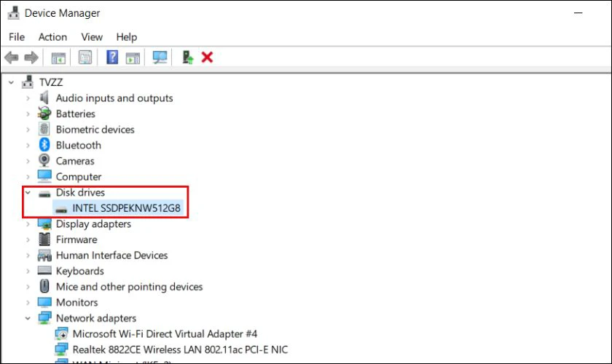Toggle the show/hide console tree icon
This screenshot has height=364, width=612.
[58, 58]
